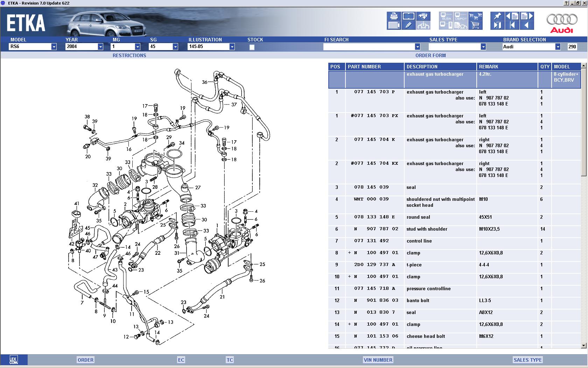Toggle the STOCK checkbox
This screenshot has height=368, width=588.
(x=252, y=47)
